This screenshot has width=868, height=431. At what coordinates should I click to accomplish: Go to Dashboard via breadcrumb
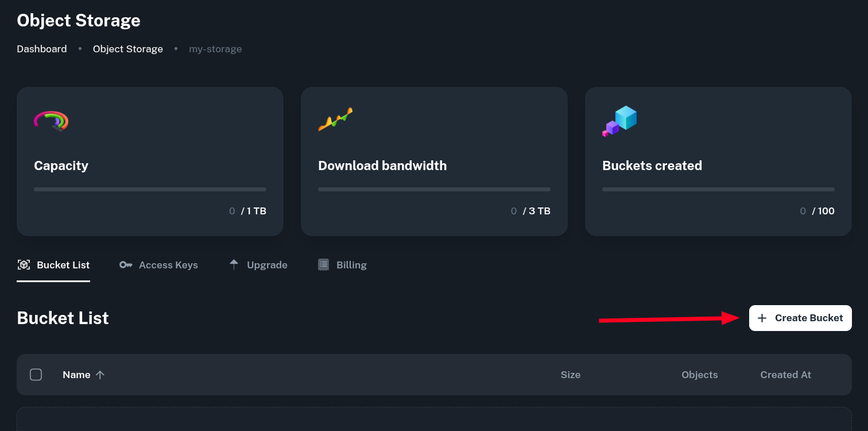[42, 49]
